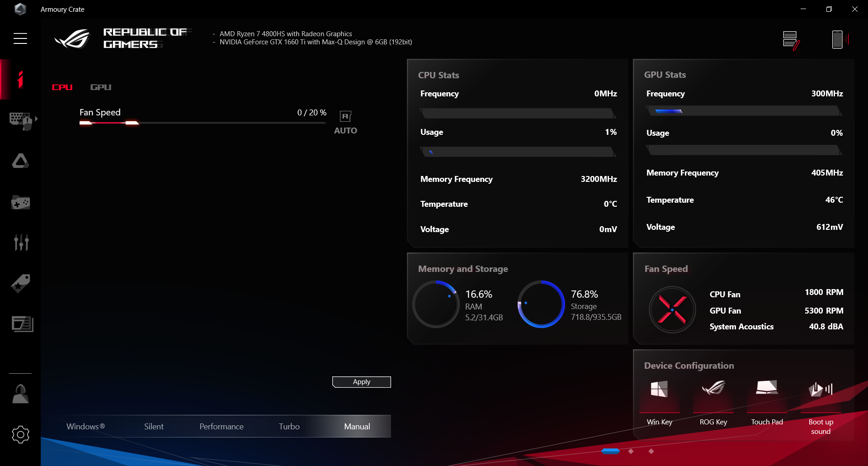Close the Armoury Crate window
The image size is (868, 466).
[x=855, y=9]
